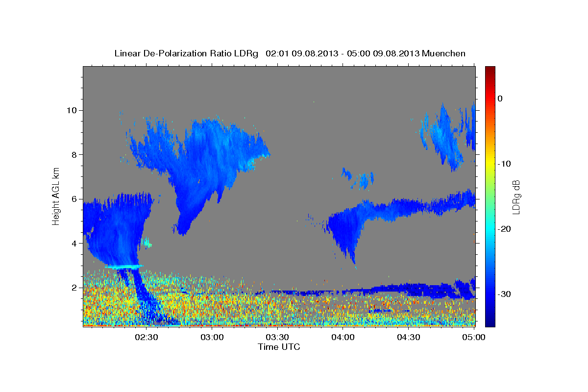Click the height axis label '6'
The width and height of the screenshot is (588, 392).
click(75, 199)
